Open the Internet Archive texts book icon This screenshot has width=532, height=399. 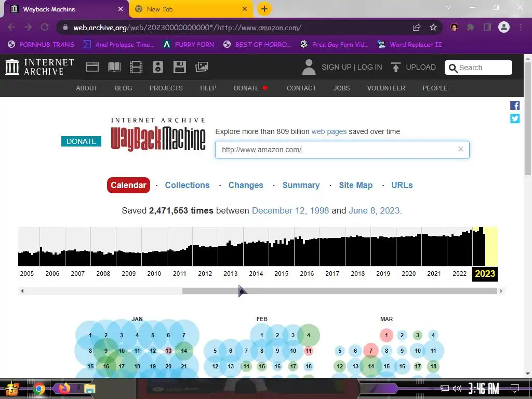point(114,67)
